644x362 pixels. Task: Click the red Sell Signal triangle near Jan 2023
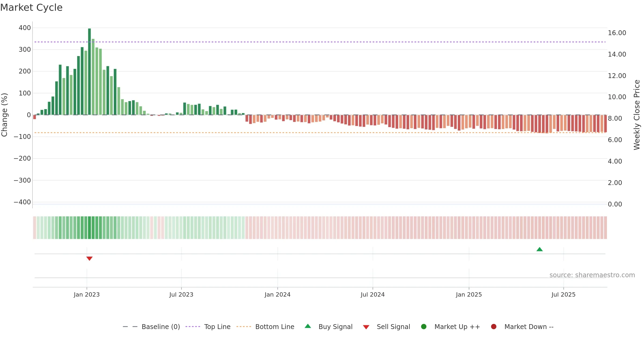coord(89,258)
